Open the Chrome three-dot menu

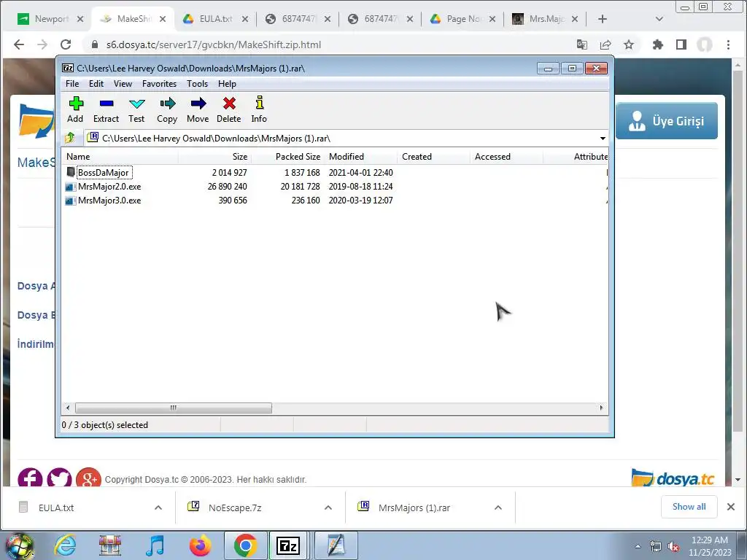point(729,44)
